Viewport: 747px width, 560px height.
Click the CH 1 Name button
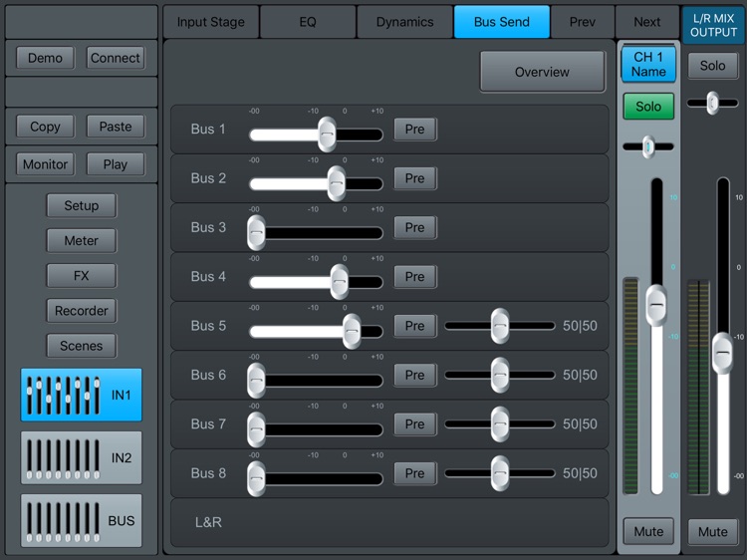(648, 65)
